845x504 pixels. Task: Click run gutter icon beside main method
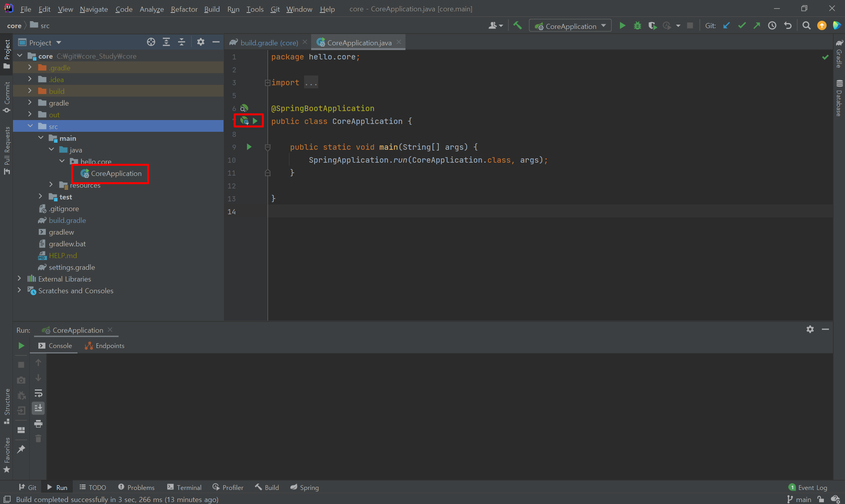[x=249, y=147]
